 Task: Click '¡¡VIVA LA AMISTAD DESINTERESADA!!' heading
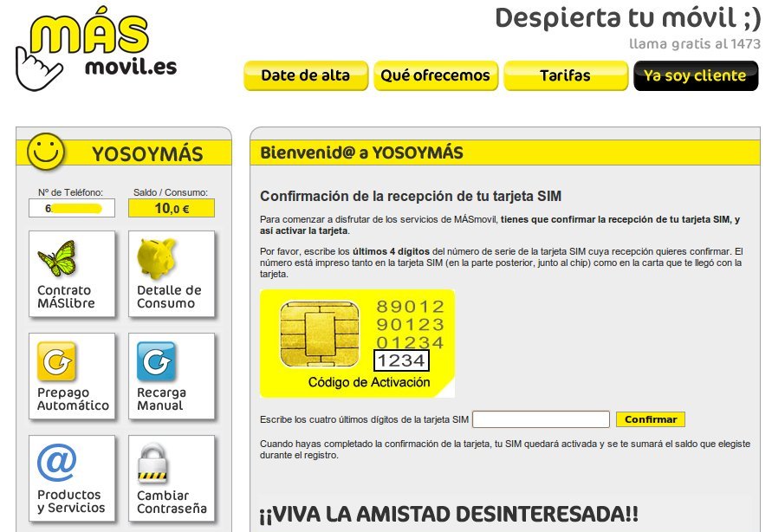(449, 515)
